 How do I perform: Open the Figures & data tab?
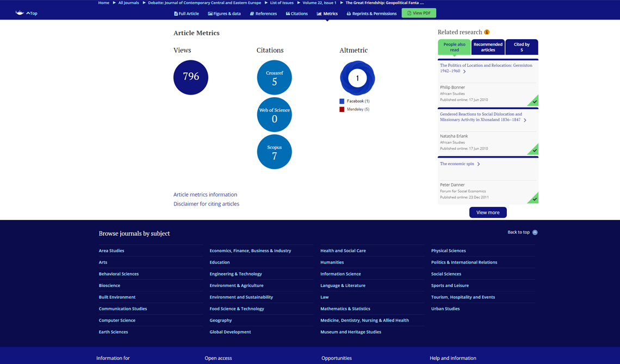coord(224,14)
